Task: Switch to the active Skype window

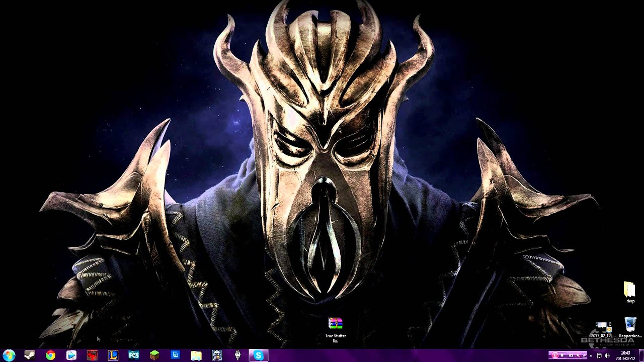Action: pos(259,355)
